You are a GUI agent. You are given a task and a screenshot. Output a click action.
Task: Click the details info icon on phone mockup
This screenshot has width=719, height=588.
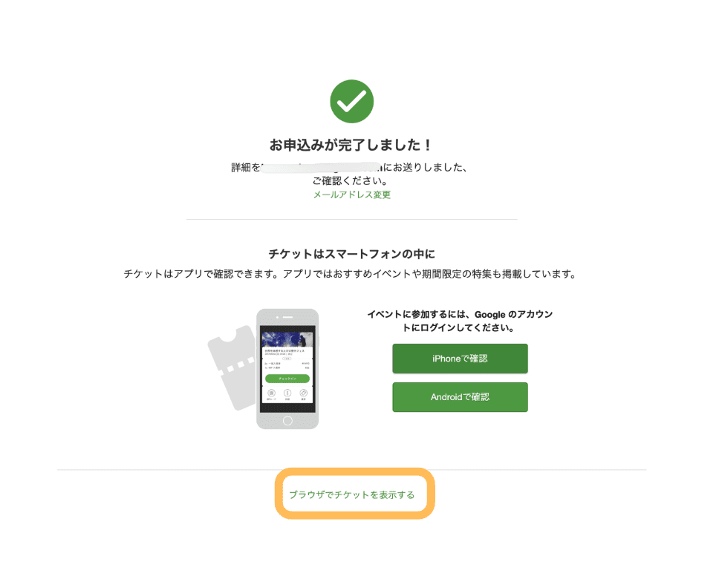[287, 393]
